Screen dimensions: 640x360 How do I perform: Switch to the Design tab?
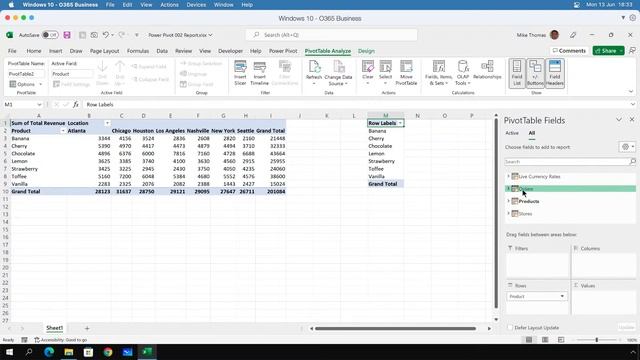(366, 51)
